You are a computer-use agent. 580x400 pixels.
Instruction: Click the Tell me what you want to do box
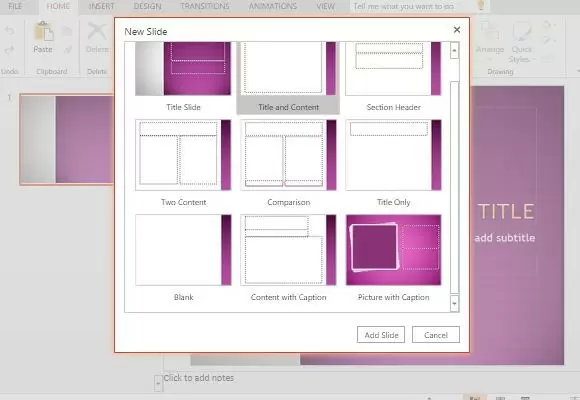(403, 6)
